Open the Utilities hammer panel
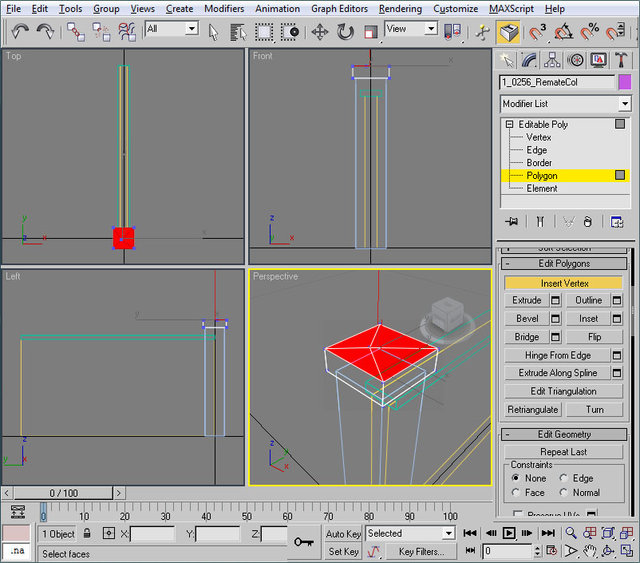Viewport: 640px width, 563px height. (x=621, y=60)
